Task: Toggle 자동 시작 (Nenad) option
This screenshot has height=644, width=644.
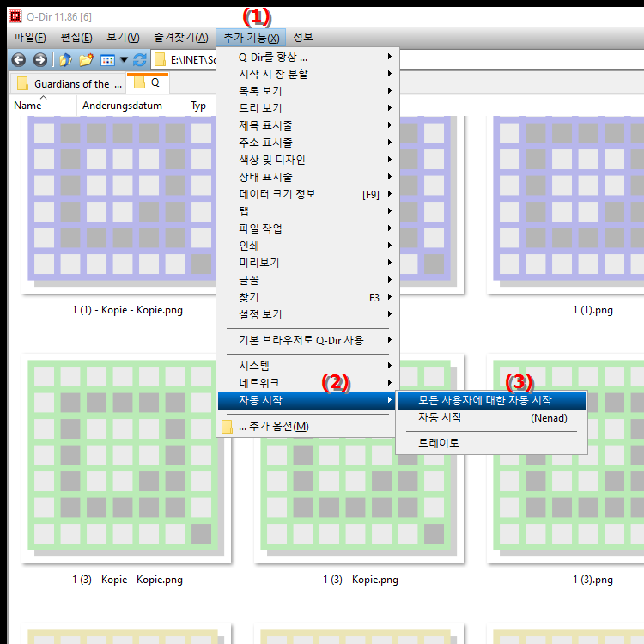Action: tap(491, 417)
